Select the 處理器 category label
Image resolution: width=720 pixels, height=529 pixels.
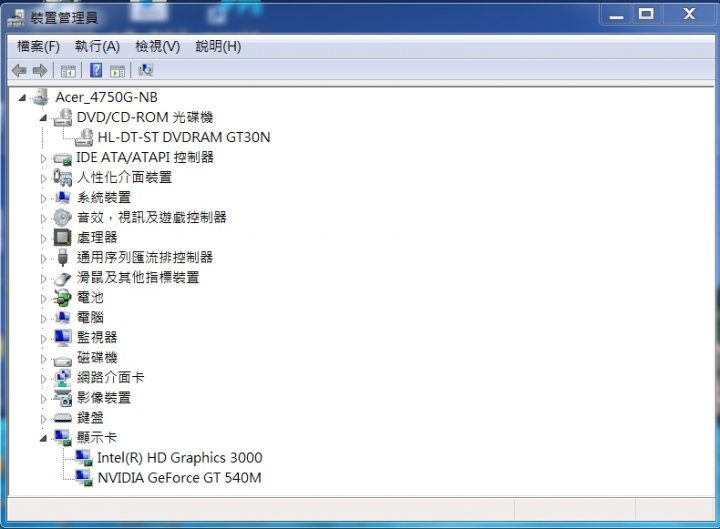pos(97,237)
